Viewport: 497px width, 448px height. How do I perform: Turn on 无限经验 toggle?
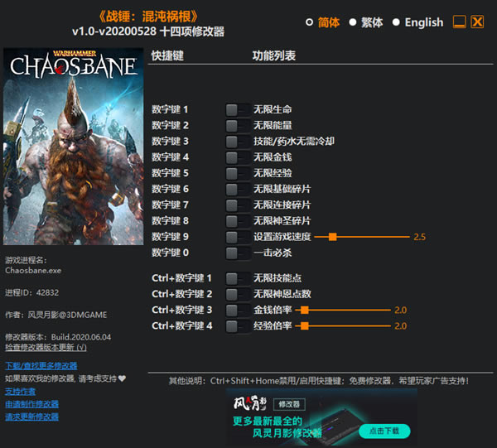pyautogui.click(x=237, y=173)
